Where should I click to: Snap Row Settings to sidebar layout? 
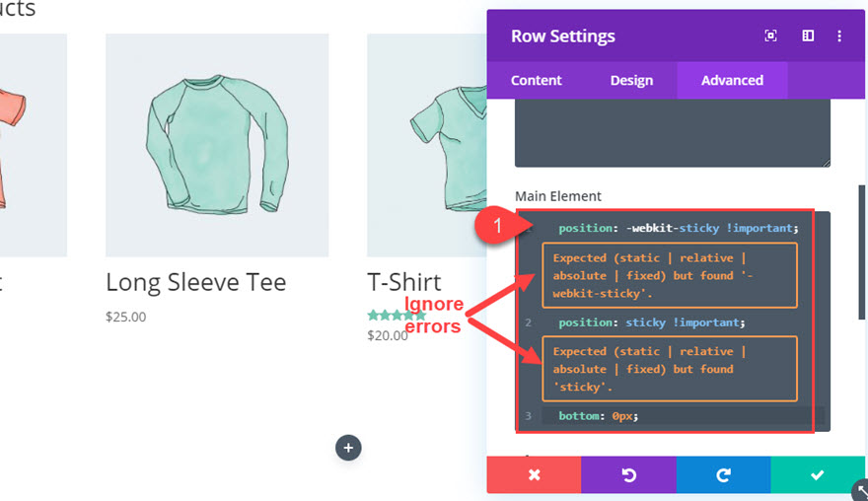click(808, 36)
